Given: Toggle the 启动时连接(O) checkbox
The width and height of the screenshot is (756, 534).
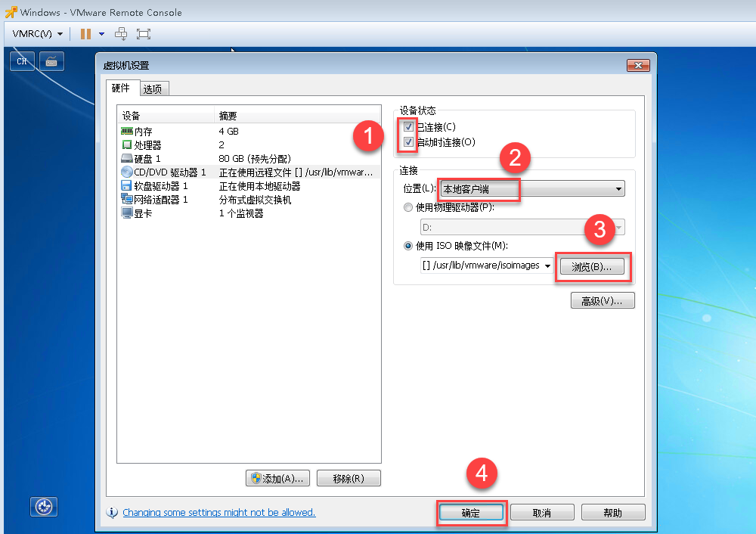Looking at the screenshot, I should click(x=409, y=142).
